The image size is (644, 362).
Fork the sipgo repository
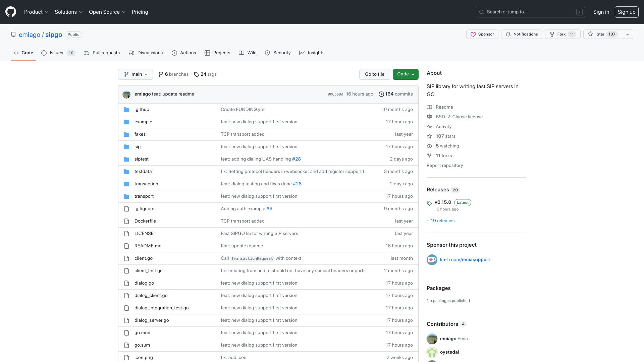563,34
